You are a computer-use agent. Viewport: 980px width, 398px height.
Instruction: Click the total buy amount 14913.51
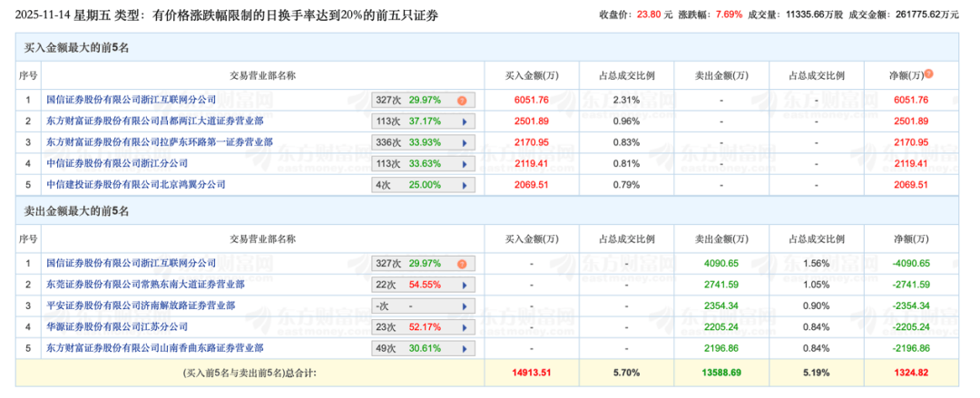[531, 373]
